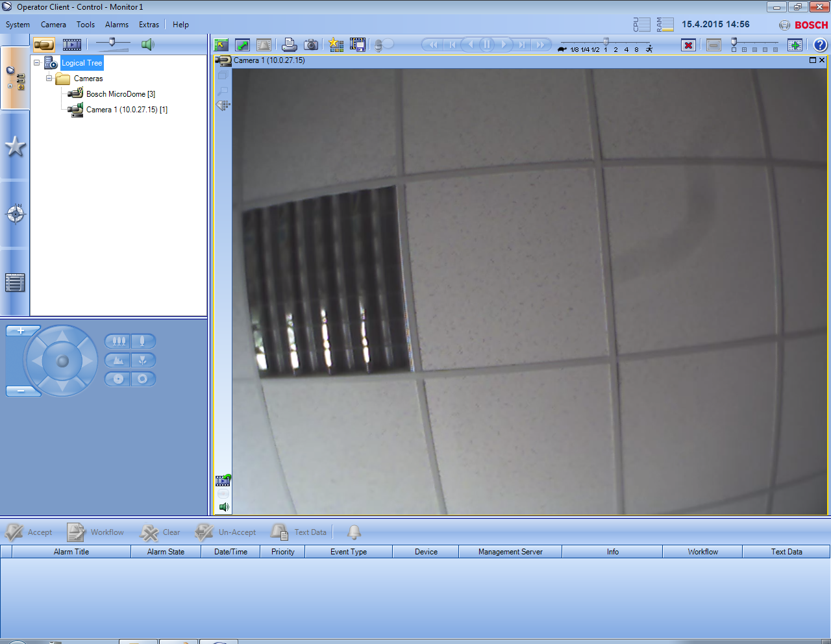Screen dimensions: 831x644
Task: Open the Extras menu
Action: click(x=149, y=25)
